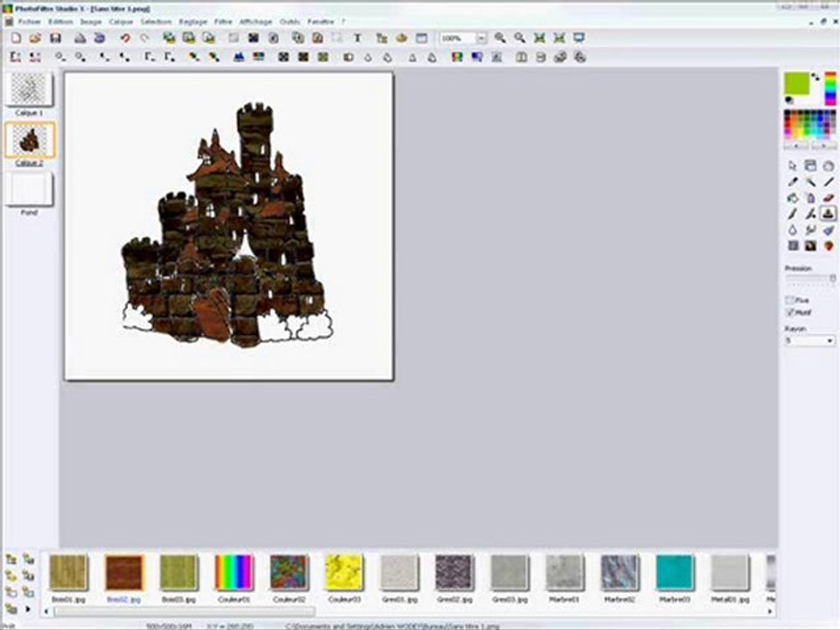840x630 pixels.
Task: Choose the Bois03.jpg texture
Action: click(178, 572)
